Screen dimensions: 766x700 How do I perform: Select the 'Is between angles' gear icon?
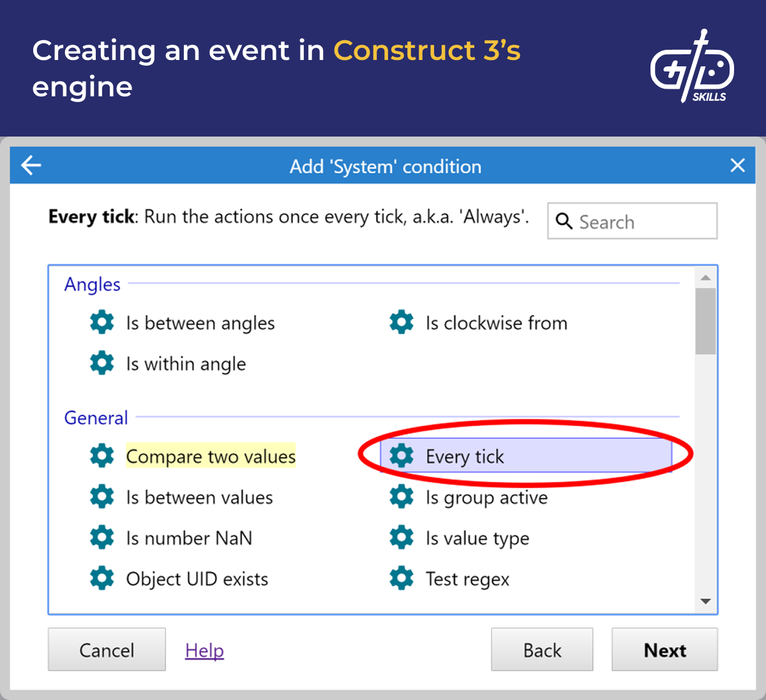coord(102,322)
